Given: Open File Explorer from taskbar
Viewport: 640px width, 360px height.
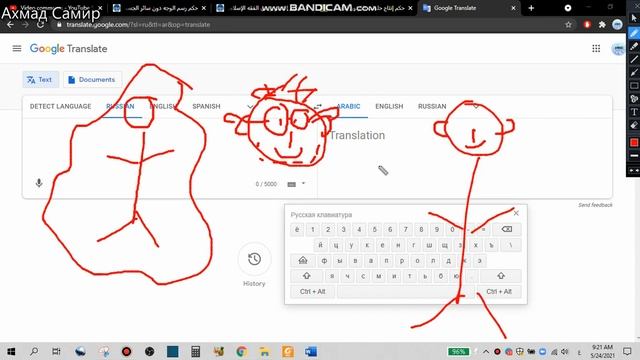Looking at the screenshot, I should pos(264,351).
